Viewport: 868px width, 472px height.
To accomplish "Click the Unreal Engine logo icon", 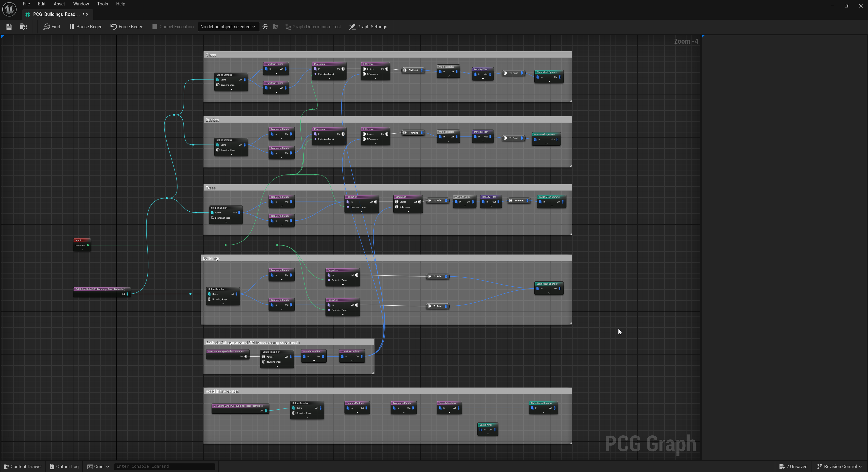I will pyautogui.click(x=9, y=9).
